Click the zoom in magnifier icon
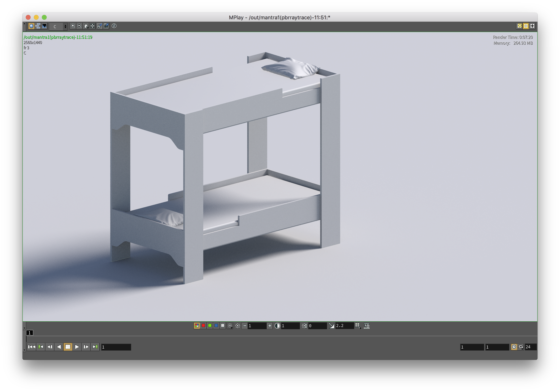 pyautogui.click(x=73, y=26)
